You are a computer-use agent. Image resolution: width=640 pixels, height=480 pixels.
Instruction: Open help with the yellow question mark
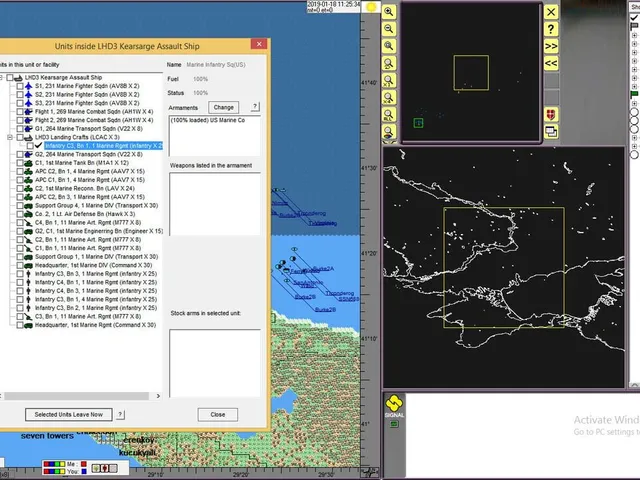551,29
